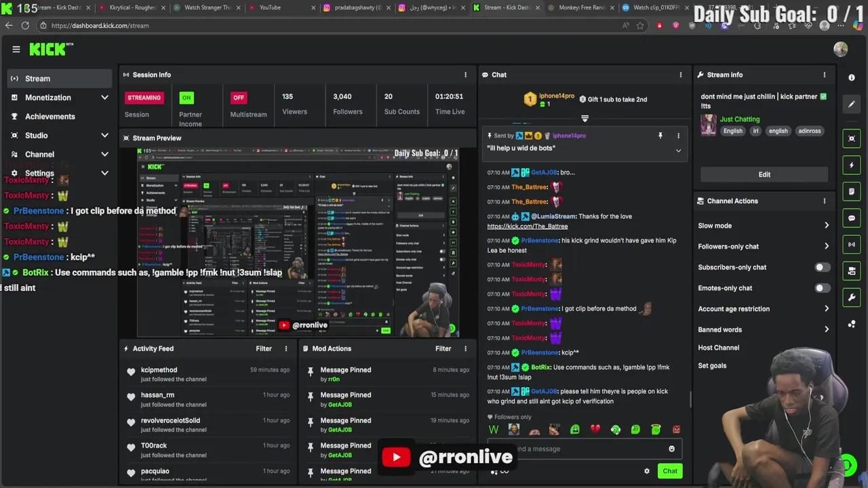
Task: Open Channel Actions three-dot menu
Action: click(825, 201)
